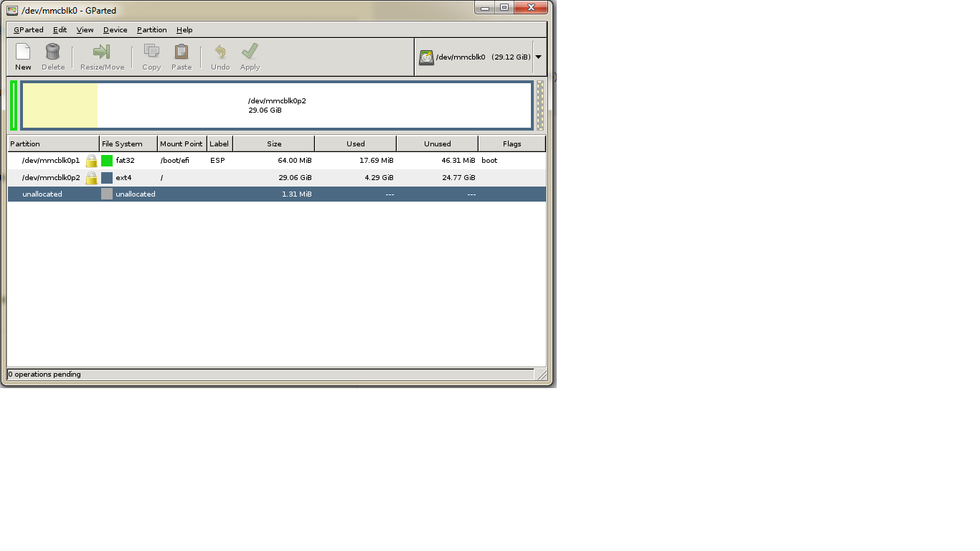Click the 24.77 GiB unused cell
Image resolution: width=980 pixels, height=551 pixels.
click(x=459, y=178)
